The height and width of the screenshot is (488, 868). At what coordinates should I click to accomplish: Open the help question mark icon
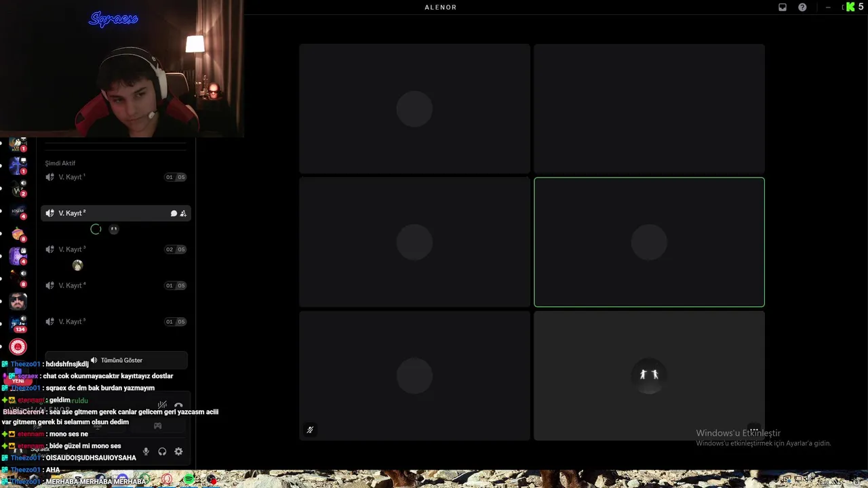coord(802,7)
